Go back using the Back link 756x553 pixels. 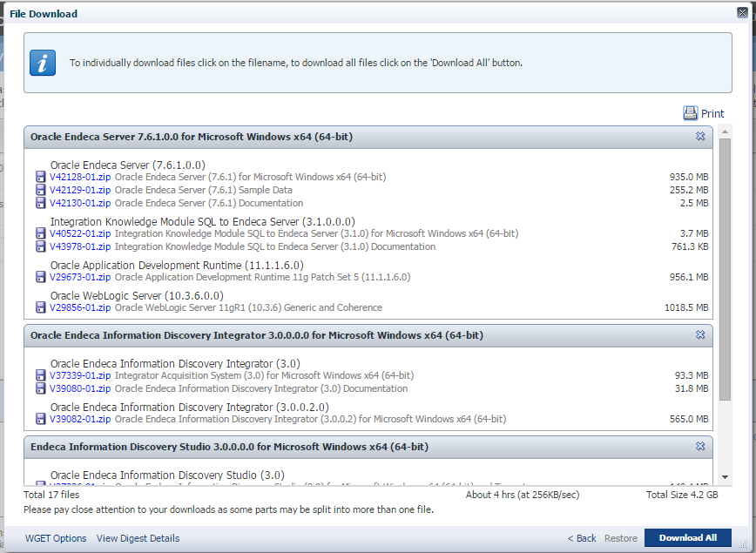(582, 538)
